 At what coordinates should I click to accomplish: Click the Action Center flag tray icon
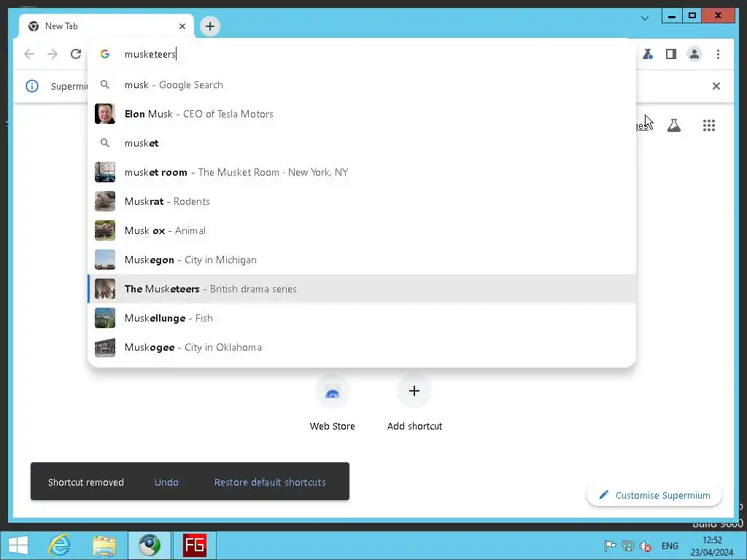coord(610,545)
